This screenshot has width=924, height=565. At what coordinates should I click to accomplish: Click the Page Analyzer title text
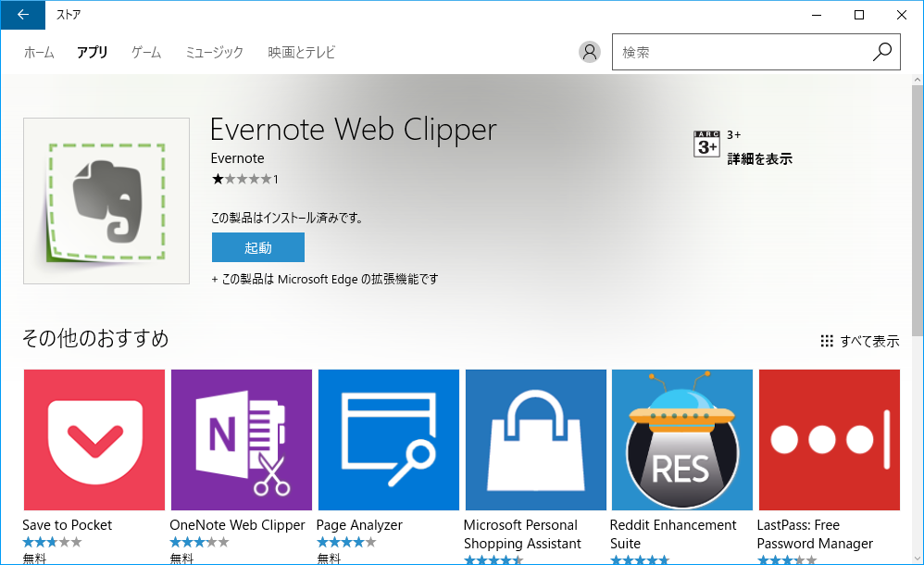tap(359, 525)
